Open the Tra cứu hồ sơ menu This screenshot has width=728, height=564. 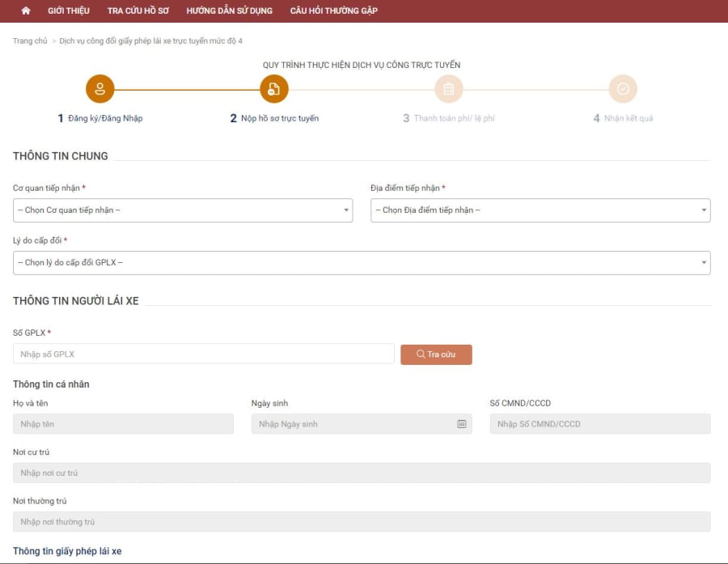pos(138,11)
